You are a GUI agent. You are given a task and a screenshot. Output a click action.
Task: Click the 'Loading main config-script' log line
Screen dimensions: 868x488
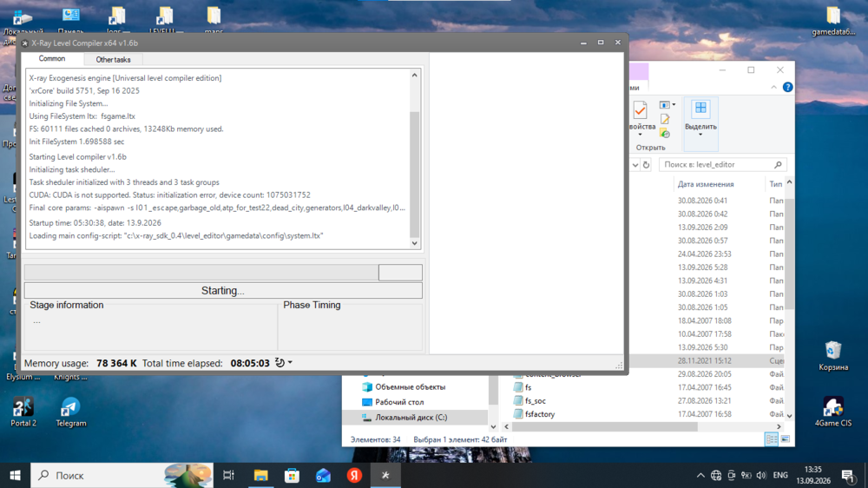(176, 235)
